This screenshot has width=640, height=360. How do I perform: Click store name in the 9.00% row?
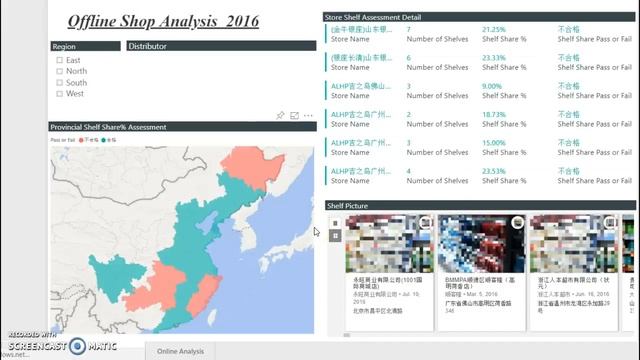tap(361, 86)
